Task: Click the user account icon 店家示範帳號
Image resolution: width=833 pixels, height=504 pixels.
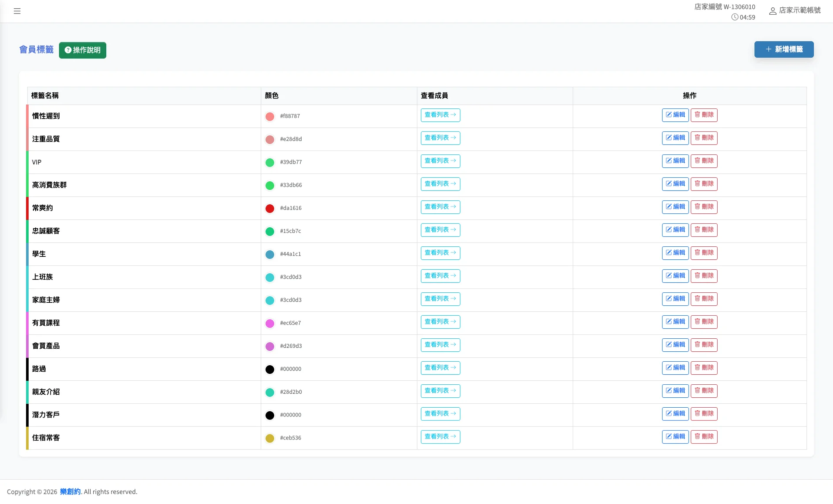Action: pos(773,11)
